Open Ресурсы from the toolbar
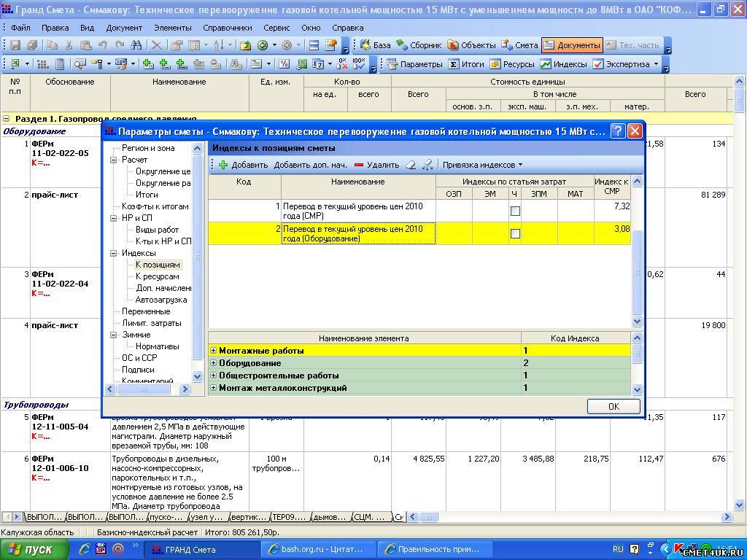This screenshot has width=747, height=560. click(512, 64)
